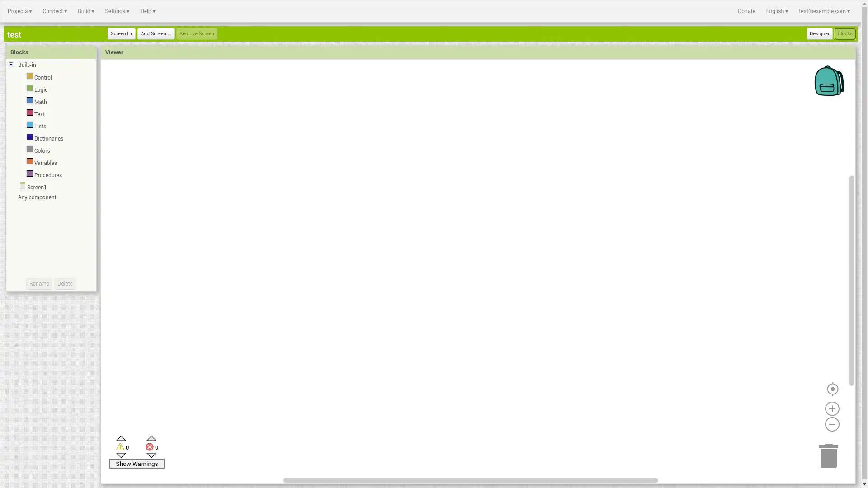Click the zoom out button in viewer

[x=832, y=424]
